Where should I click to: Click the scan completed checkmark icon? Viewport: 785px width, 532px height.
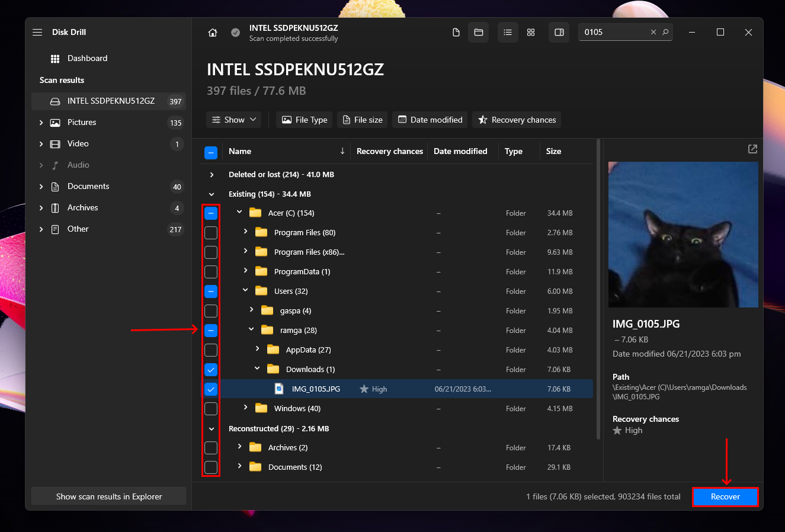click(x=235, y=33)
